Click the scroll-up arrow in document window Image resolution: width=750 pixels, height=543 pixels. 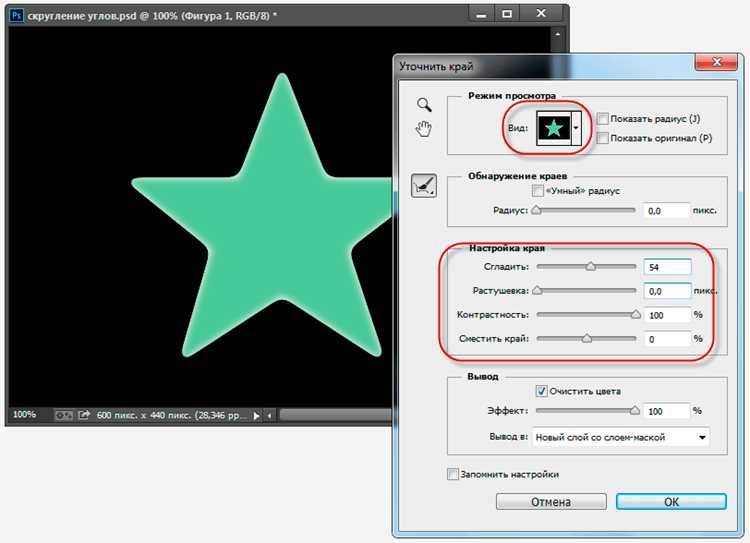point(558,34)
